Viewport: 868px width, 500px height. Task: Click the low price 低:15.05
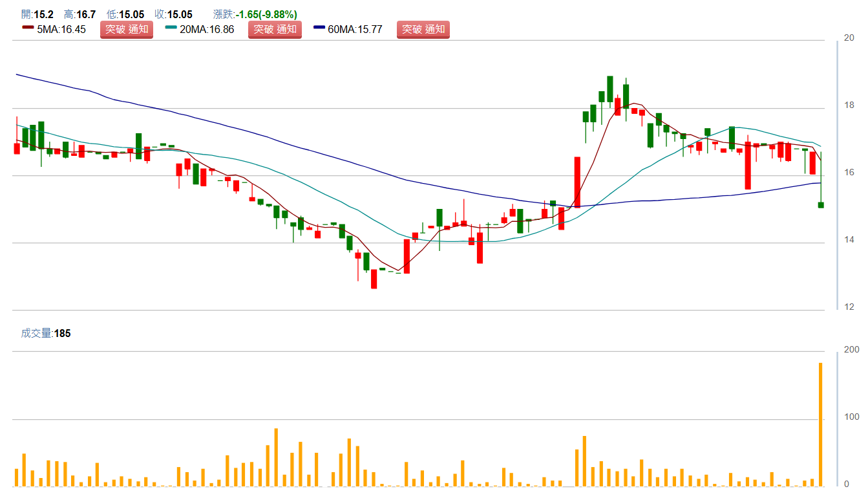point(125,14)
